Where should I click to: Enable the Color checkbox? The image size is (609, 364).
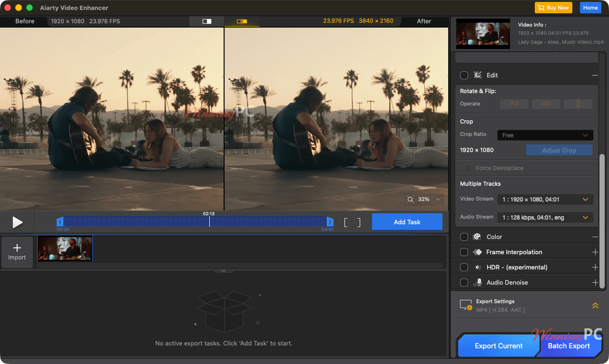point(464,237)
